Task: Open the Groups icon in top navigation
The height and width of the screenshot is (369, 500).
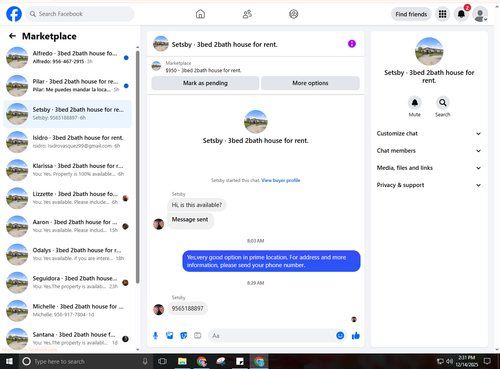Action: point(294,14)
